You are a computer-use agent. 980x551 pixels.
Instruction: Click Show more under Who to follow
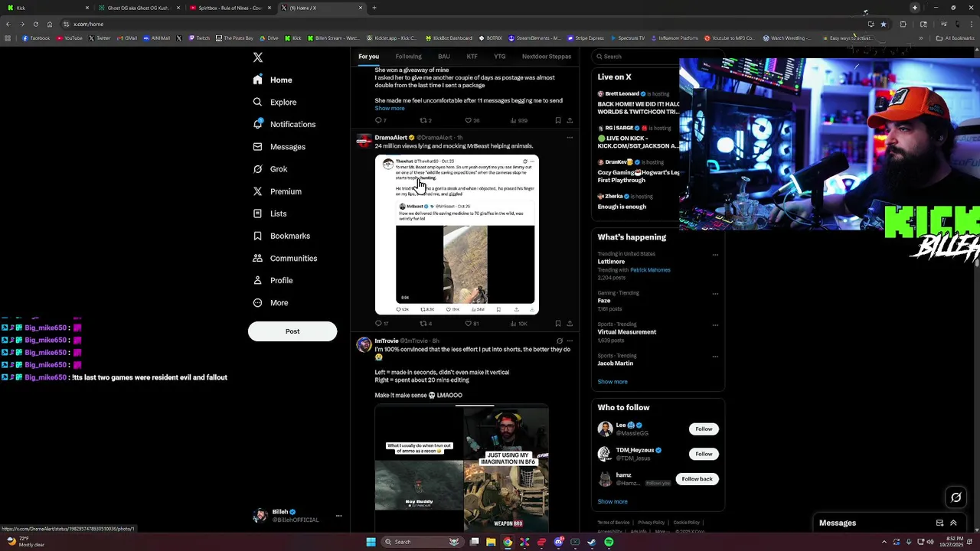click(612, 502)
